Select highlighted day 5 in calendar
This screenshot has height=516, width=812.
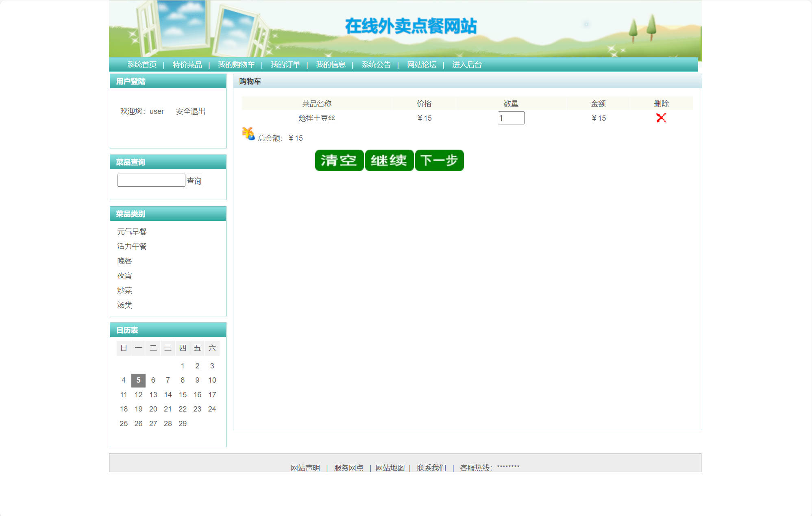138,380
